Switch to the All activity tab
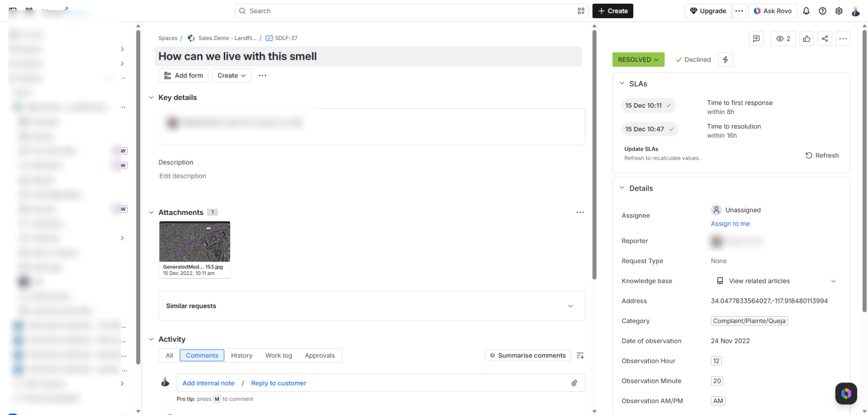The height and width of the screenshot is (415, 868). point(170,356)
